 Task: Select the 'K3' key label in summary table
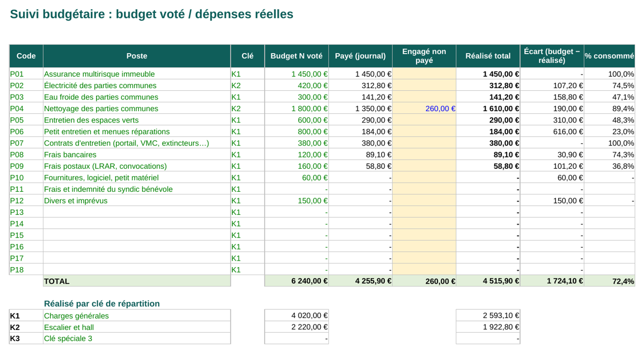tap(26, 338)
